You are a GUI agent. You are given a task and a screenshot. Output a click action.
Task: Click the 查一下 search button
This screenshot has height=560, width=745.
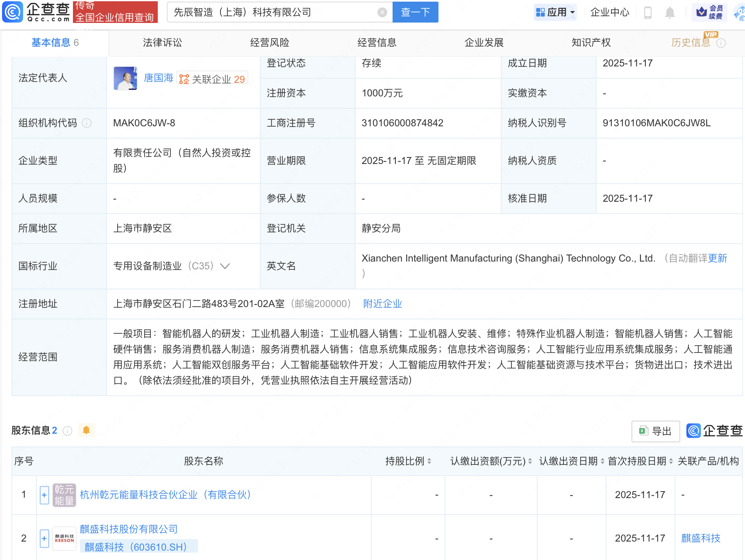415,12
